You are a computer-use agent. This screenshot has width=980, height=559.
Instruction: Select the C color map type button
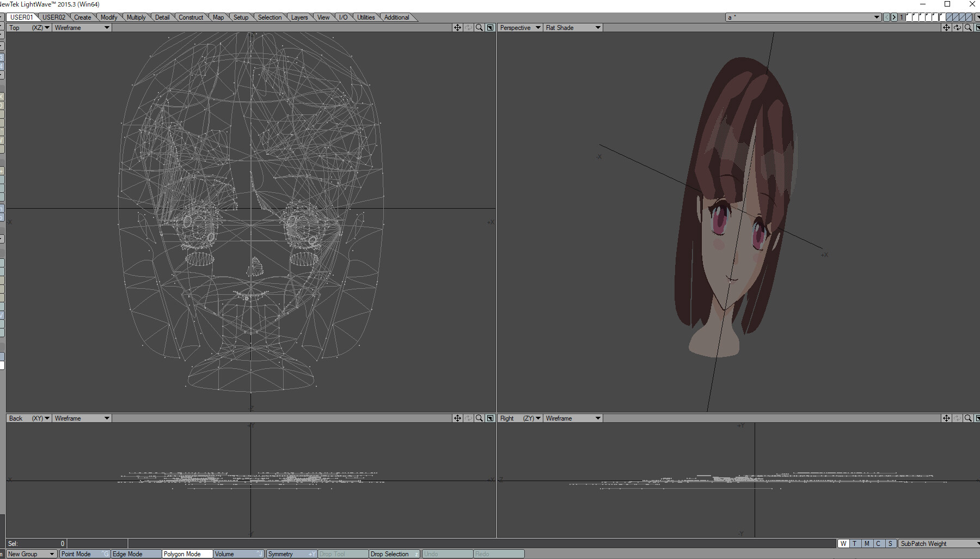[x=878, y=544]
